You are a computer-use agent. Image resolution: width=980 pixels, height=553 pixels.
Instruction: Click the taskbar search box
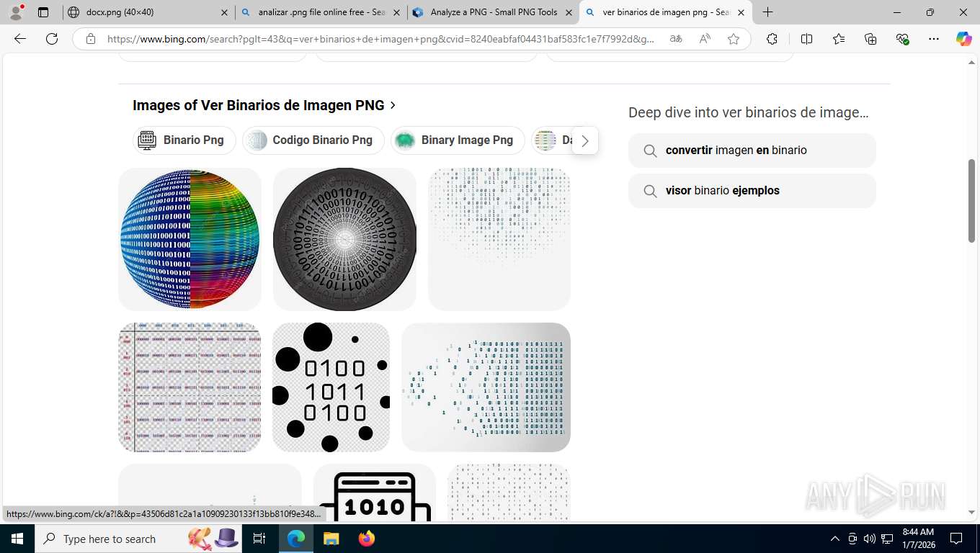click(139, 539)
